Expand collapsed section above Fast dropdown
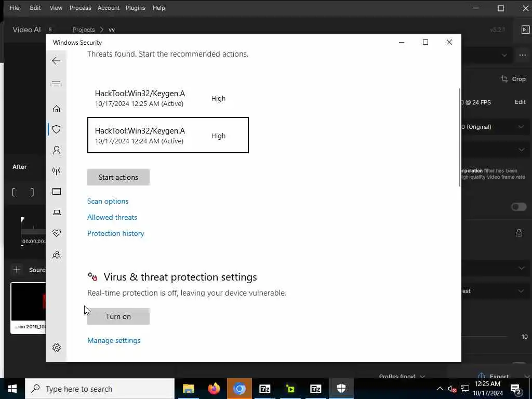 tap(521, 268)
